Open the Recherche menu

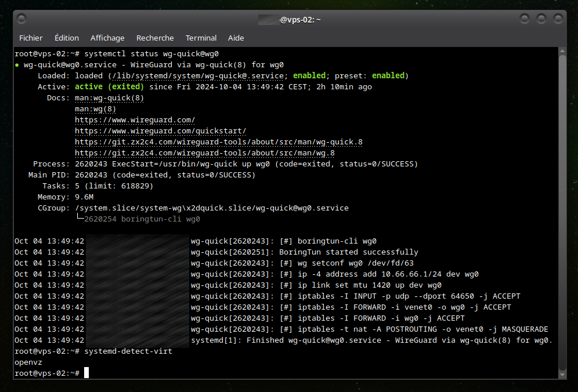(x=155, y=38)
